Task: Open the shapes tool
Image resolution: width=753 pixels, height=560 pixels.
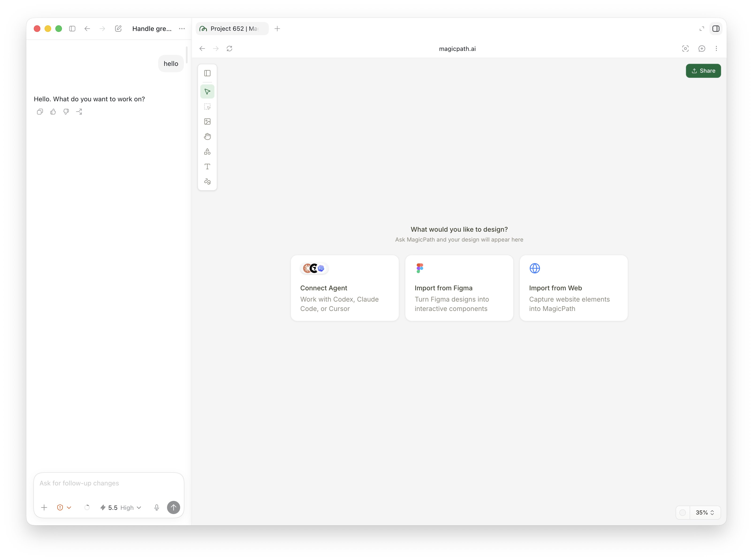Action: click(207, 151)
